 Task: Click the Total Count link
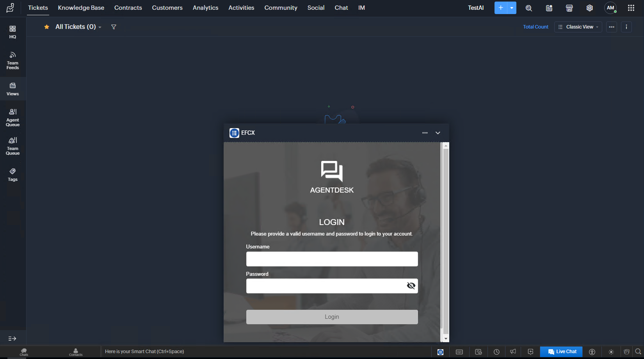[535, 27]
